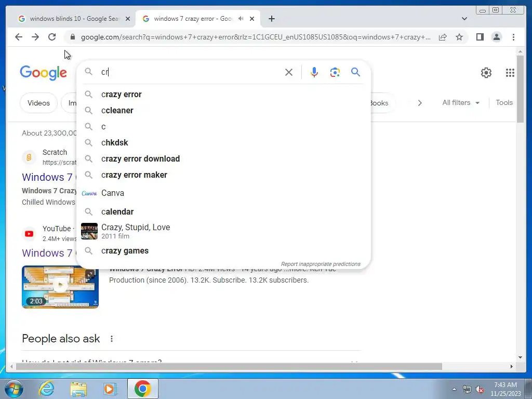Viewport: 532px width, 399px height.
Task: Open the Chrome profile avatar
Action: (496, 37)
